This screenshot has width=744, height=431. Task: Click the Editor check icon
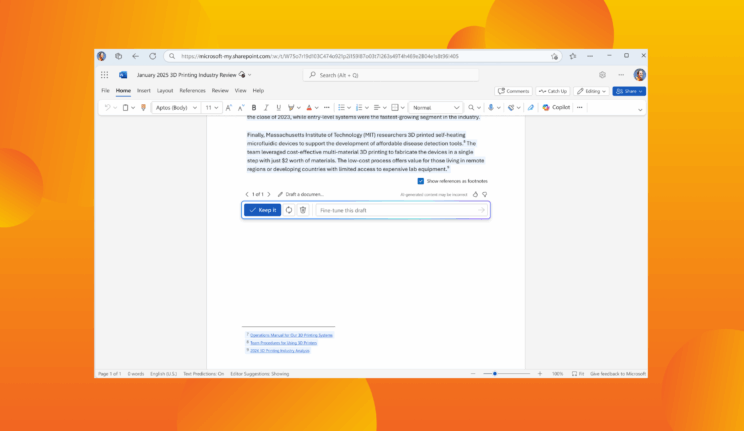click(511, 108)
